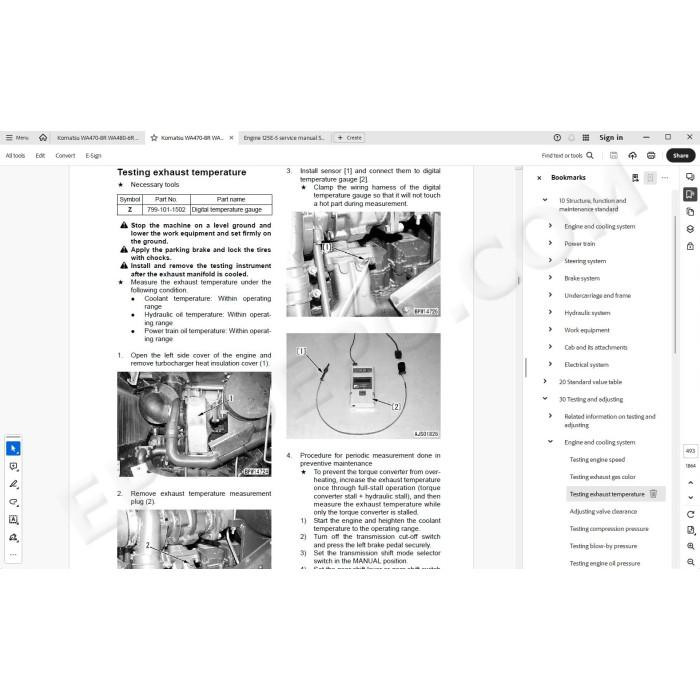Close the active Komatsu WA470-6R tab

coord(231,138)
